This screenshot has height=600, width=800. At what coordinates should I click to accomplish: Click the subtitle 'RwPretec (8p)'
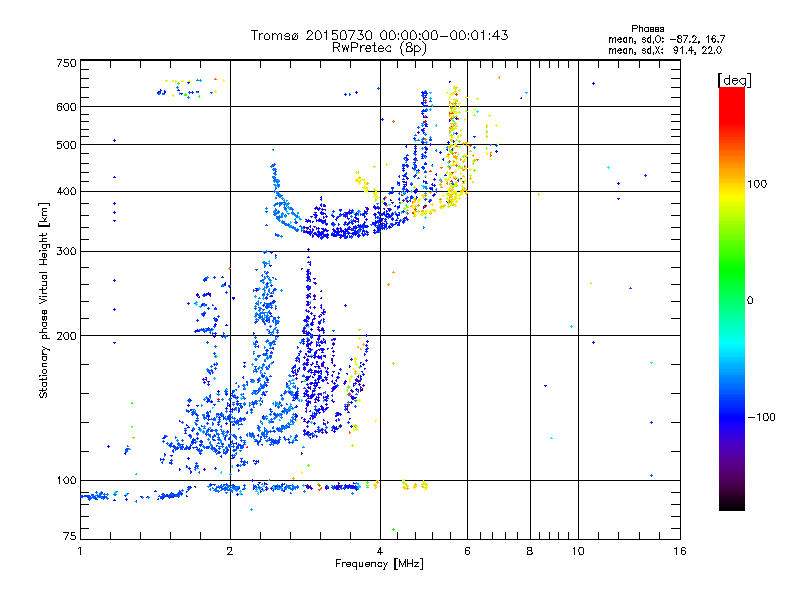(x=379, y=48)
